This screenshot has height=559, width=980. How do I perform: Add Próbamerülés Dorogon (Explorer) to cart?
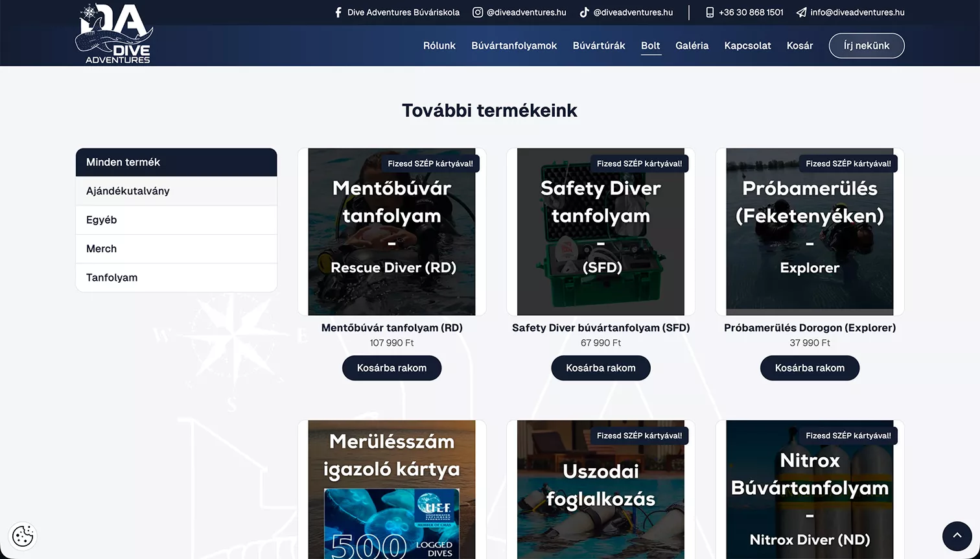810,368
